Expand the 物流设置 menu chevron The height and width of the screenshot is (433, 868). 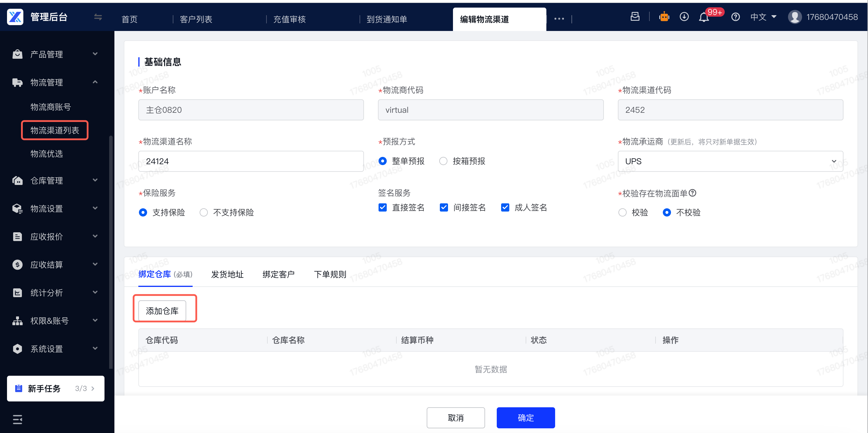pyautogui.click(x=95, y=208)
